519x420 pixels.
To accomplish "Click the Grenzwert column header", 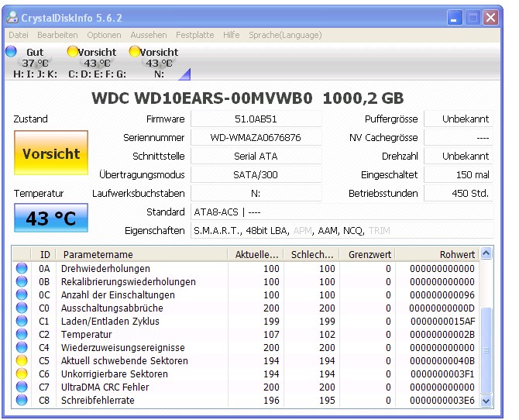I will tap(367, 254).
